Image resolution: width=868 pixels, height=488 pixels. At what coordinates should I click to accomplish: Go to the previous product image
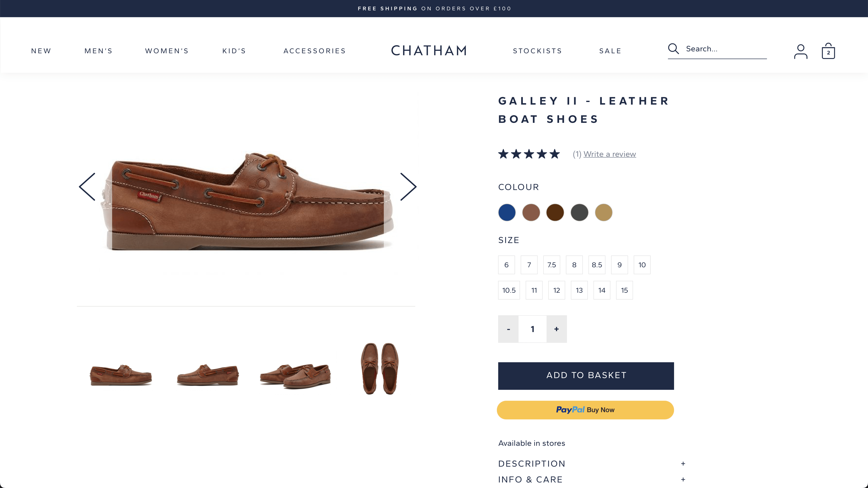click(x=87, y=187)
